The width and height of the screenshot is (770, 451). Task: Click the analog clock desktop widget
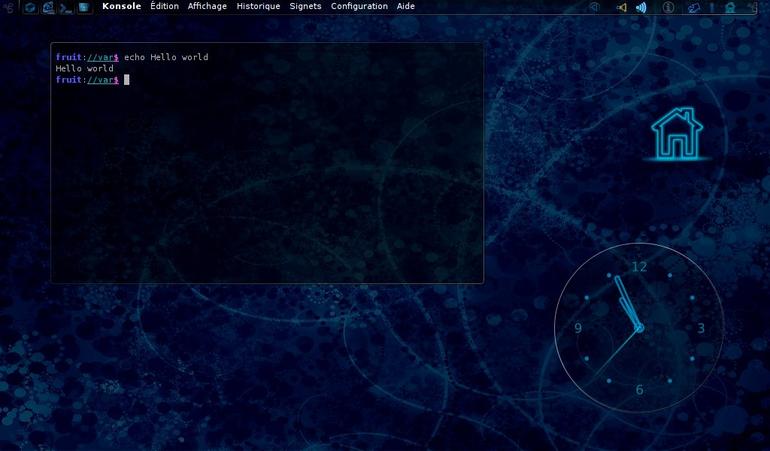point(639,328)
